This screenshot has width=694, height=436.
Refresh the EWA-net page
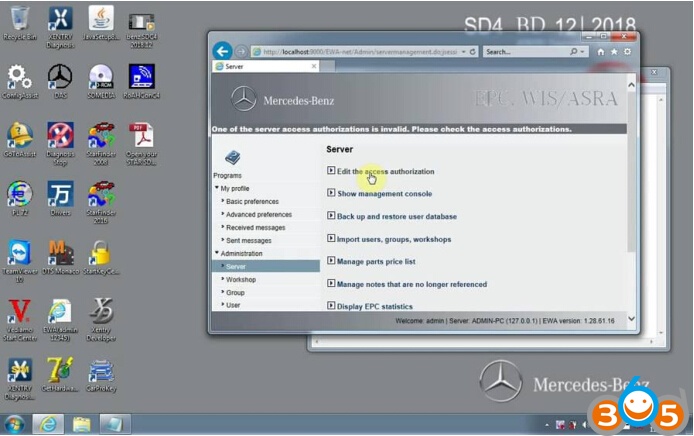click(472, 52)
